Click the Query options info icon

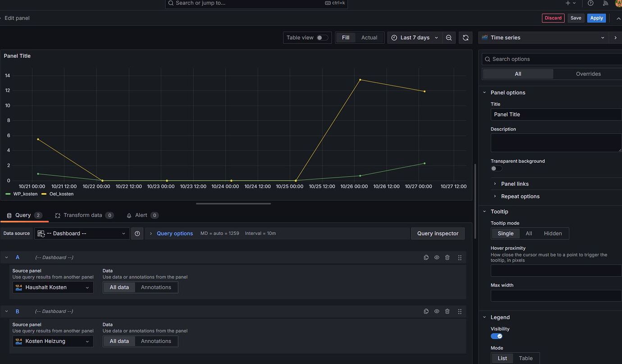tap(137, 233)
